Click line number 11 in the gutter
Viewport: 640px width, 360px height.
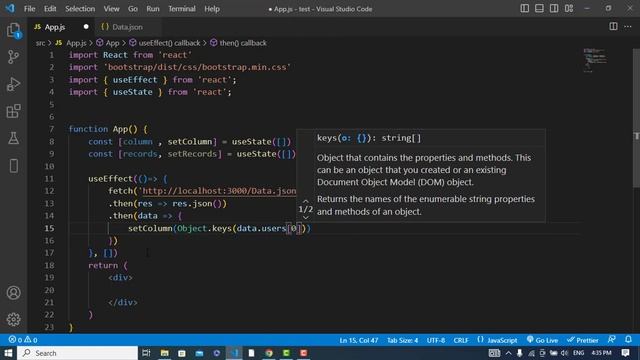tap(49, 179)
